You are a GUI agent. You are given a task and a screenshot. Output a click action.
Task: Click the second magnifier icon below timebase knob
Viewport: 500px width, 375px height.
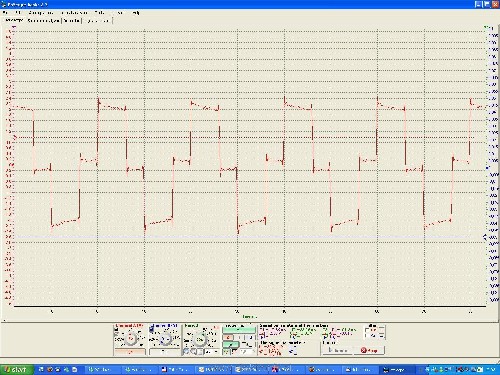(194, 351)
